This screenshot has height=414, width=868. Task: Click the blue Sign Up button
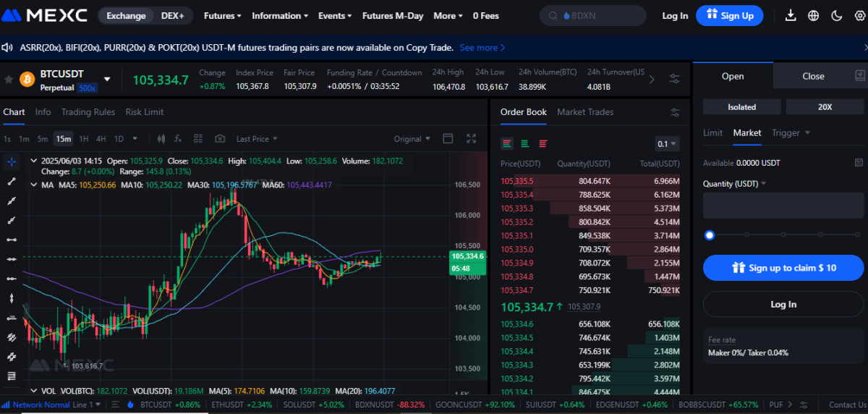coord(729,15)
